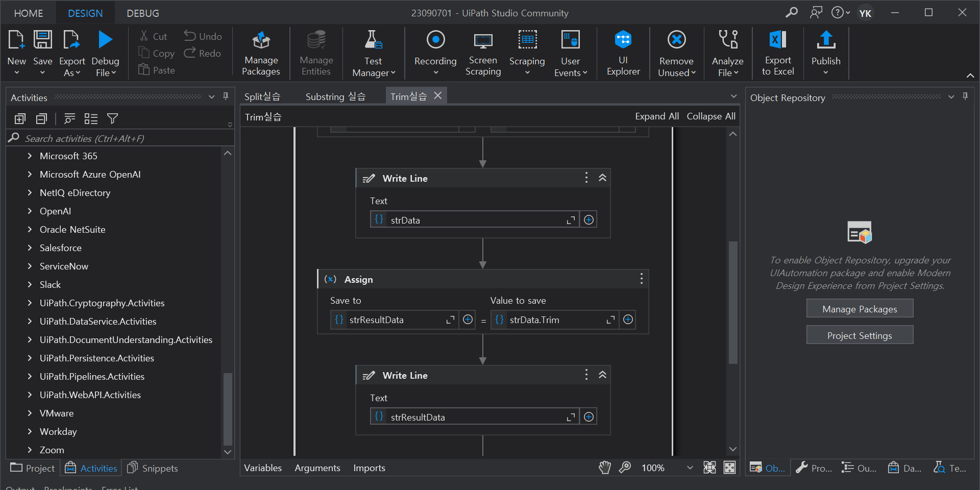Screen dimensions: 980x490
Task: Click Remove Unused icon
Action: click(677, 40)
